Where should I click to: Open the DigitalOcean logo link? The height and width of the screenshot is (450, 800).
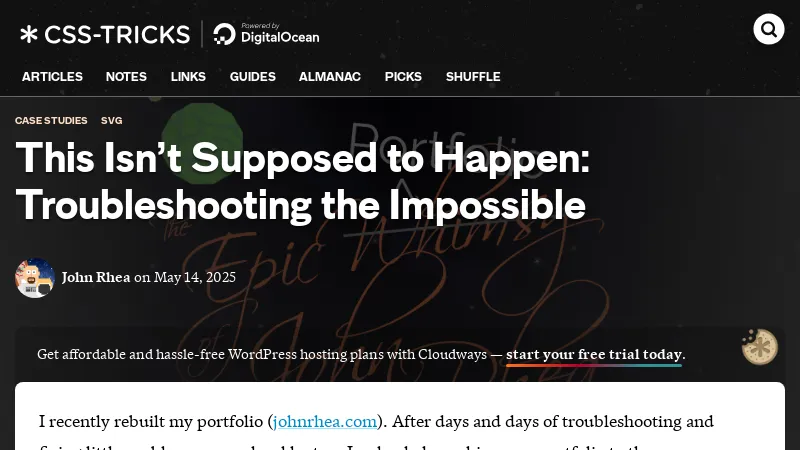(x=266, y=34)
